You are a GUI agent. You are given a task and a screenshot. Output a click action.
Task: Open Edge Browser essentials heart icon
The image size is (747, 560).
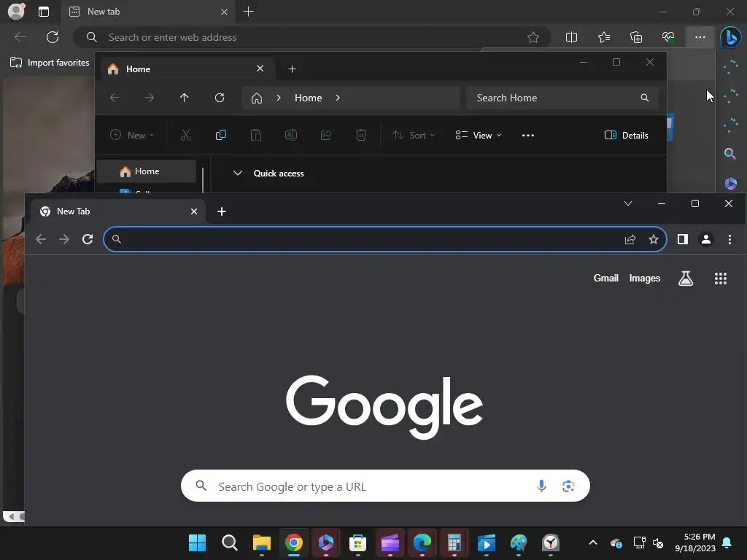(x=668, y=37)
